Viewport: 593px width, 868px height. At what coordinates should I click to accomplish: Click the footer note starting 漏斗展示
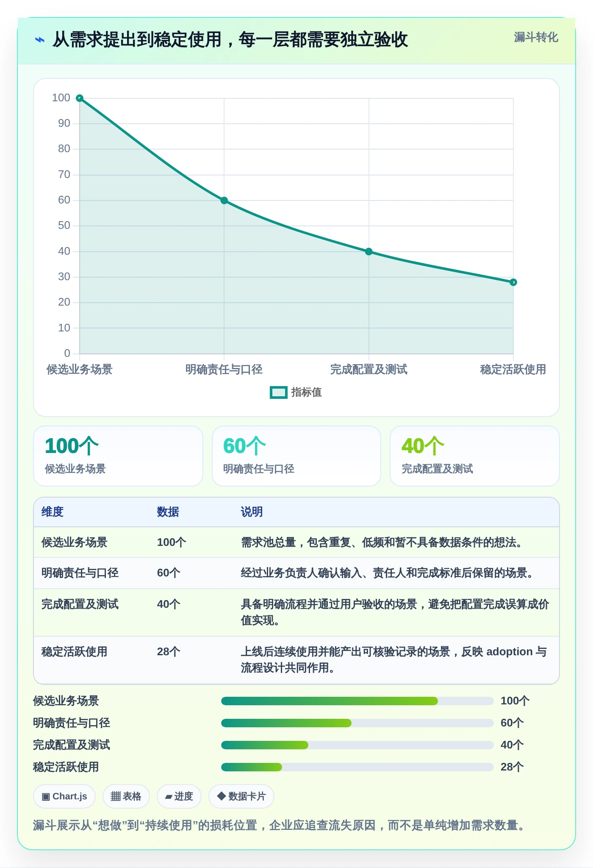click(x=280, y=825)
